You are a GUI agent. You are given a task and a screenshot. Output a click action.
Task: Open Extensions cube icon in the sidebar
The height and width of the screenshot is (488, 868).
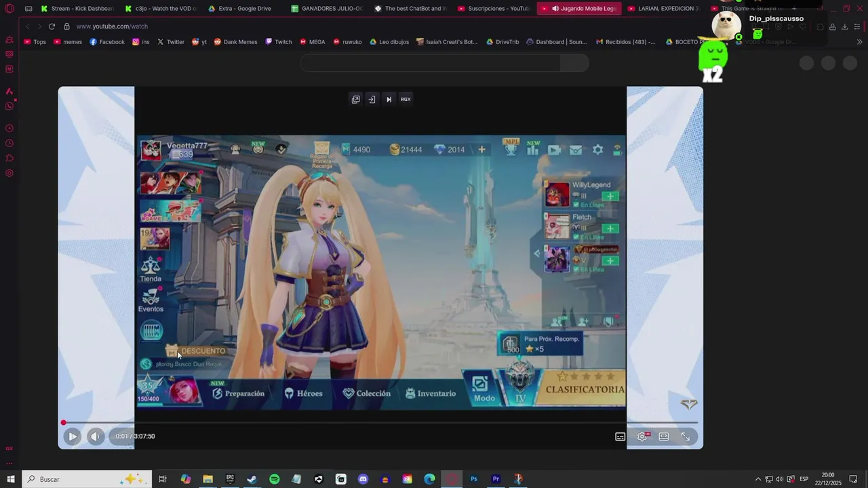coord(9,158)
